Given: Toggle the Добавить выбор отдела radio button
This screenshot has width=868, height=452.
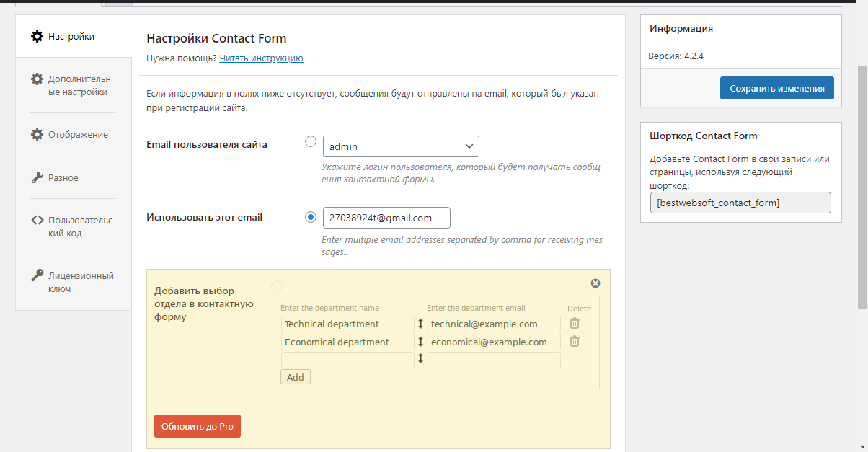Looking at the screenshot, I should pyautogui.click(x=277, y=286).
